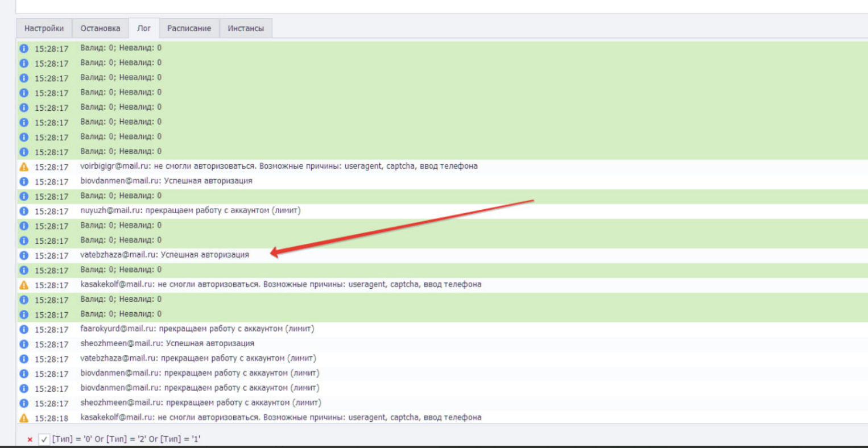Click the 15:28:18 timestamp cell

point(51,418)
